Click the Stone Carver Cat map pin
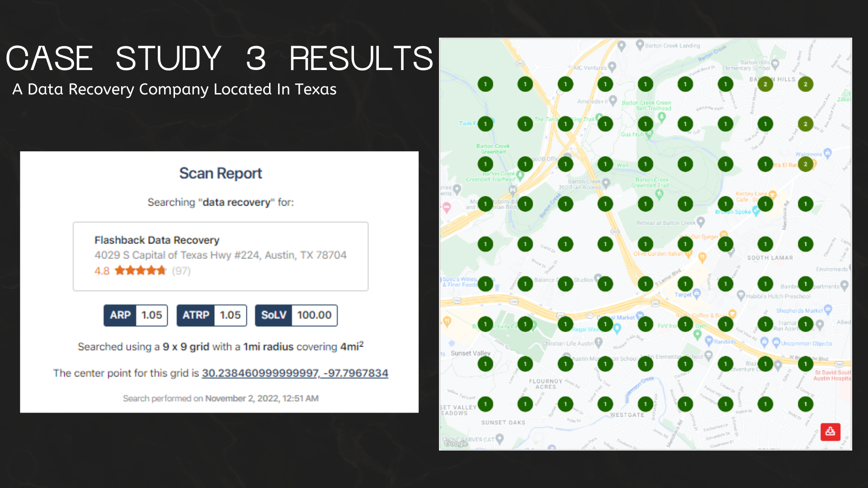The image size is (868, 488). point(500,438)
